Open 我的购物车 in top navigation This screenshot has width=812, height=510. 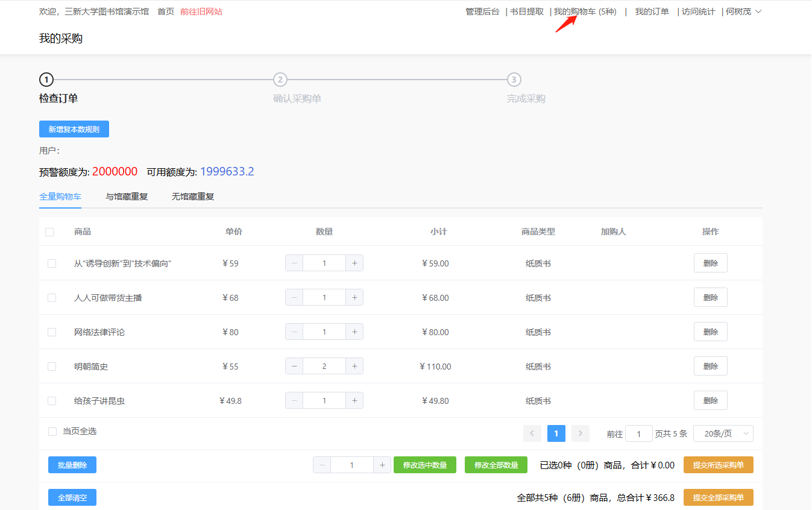click(585, 11)
